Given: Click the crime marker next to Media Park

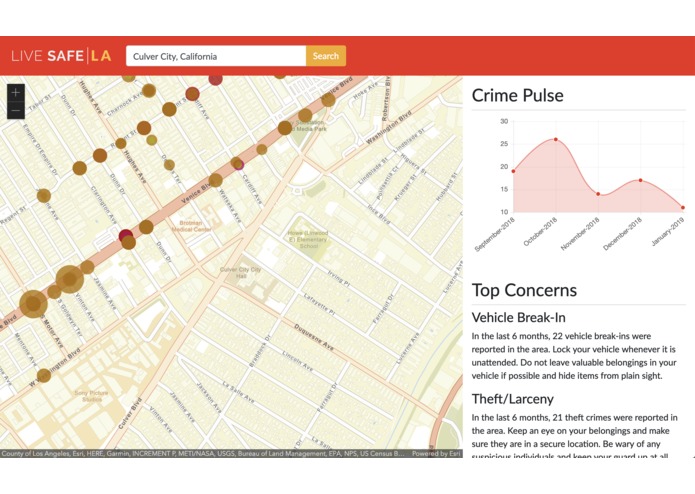Looking at the screenshot, I should [285, 128].
